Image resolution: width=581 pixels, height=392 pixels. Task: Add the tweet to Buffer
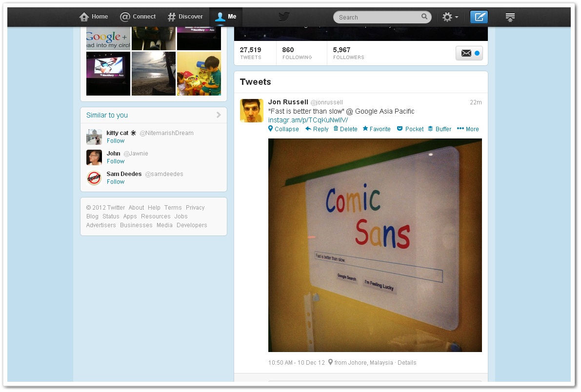(440, 129)
